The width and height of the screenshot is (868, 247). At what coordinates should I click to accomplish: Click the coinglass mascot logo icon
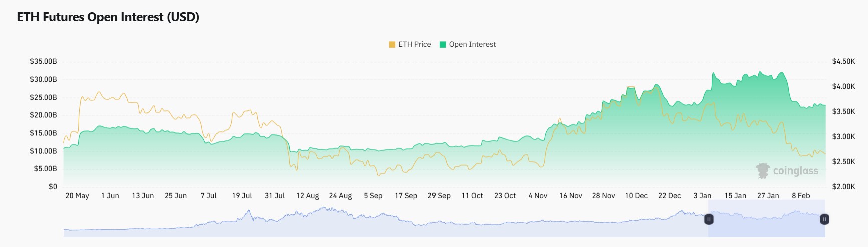coord(763,171)
